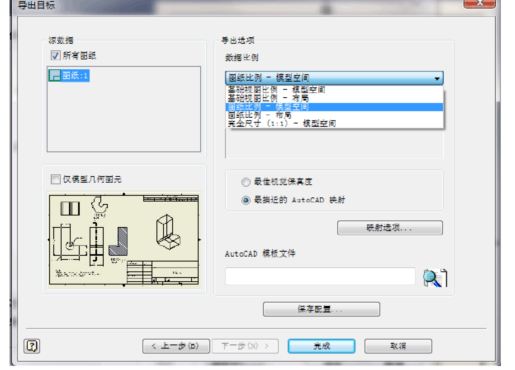Go back with the 上一步(B) button
The width and height of the screenshot is (515, 370).
[x=176, y=346]
